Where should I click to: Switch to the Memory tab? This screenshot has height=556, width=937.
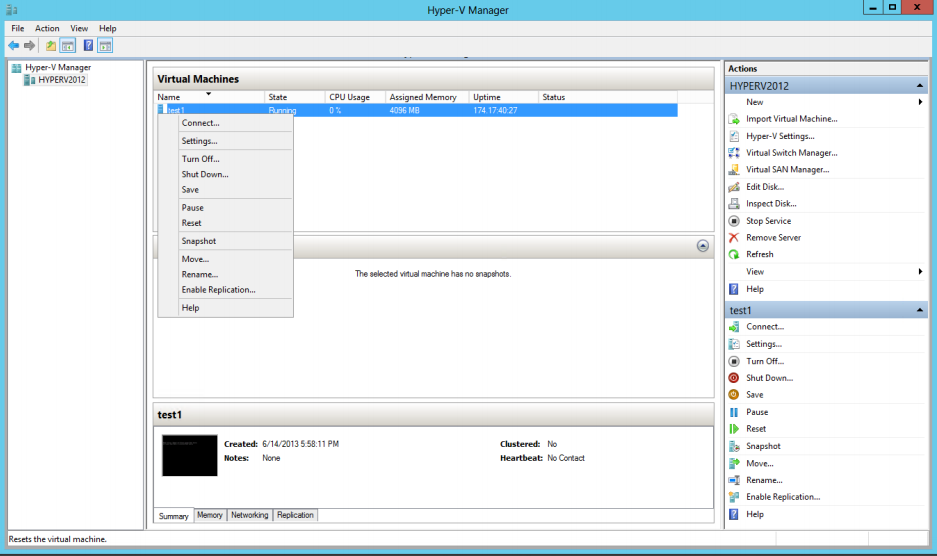click(x=210, y=515)
